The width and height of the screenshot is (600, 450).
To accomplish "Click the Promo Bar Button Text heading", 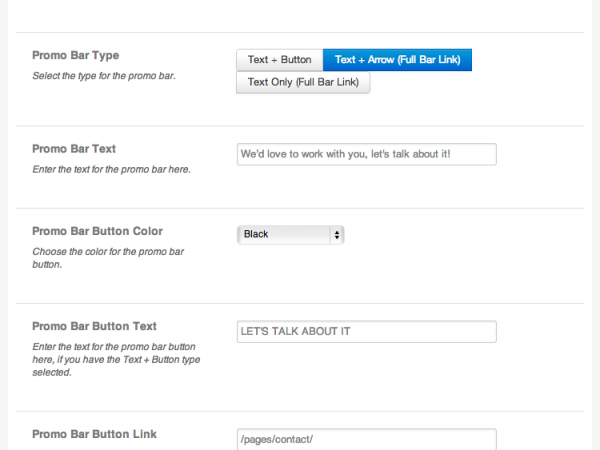I will (95, 326).
